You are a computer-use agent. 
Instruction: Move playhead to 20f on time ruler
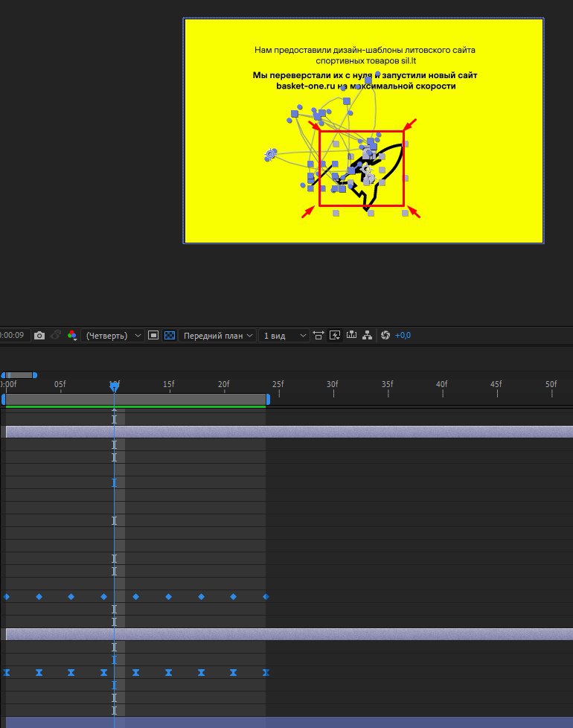(x=224, y=384)
